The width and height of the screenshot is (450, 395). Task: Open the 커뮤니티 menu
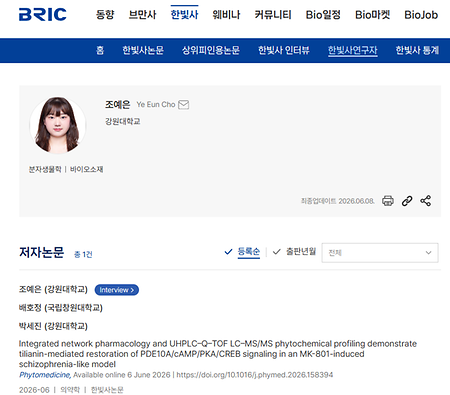coord(273,15)
